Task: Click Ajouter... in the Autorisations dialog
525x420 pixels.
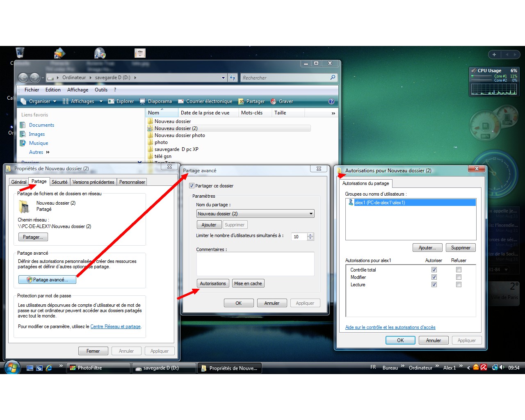Action: [427, 248]
